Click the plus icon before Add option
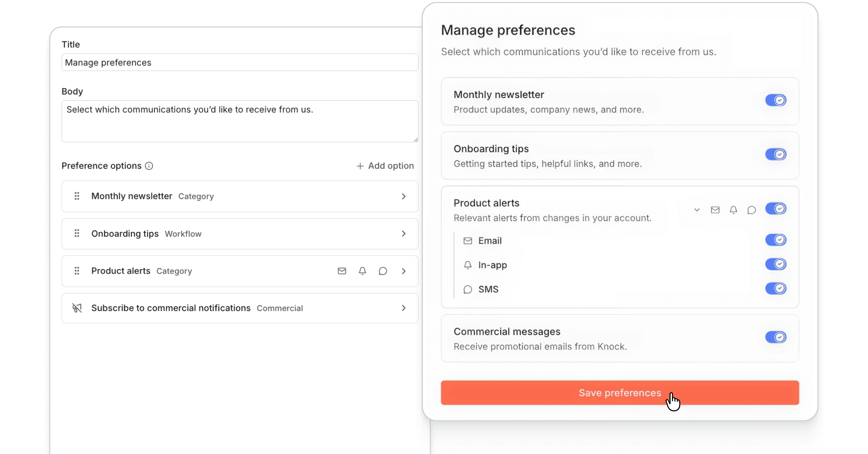This screenshot has height=454, width=868. tap(360, 166)
